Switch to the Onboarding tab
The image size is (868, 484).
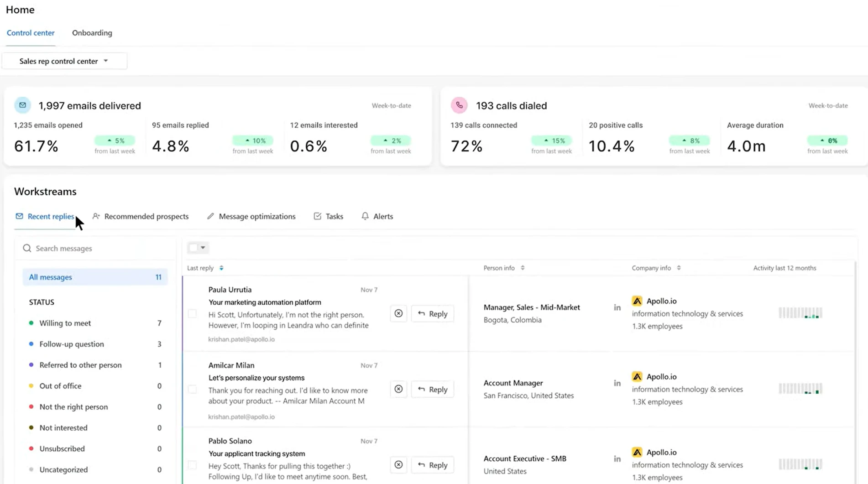tap(92, 33)
